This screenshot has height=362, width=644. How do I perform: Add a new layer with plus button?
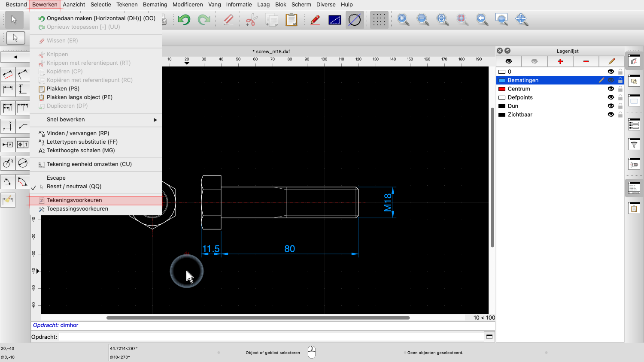[x=560, y=61]
